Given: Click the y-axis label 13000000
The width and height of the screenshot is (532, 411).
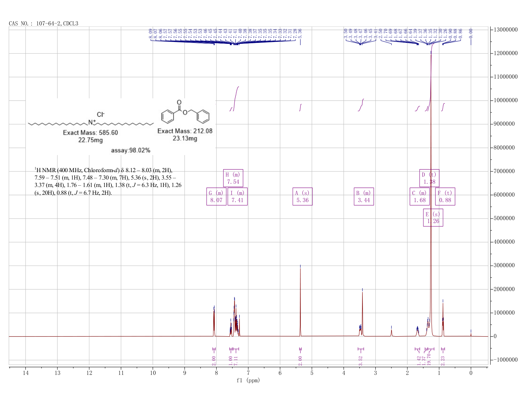Looking at the screenshot, I should [505, 30].
